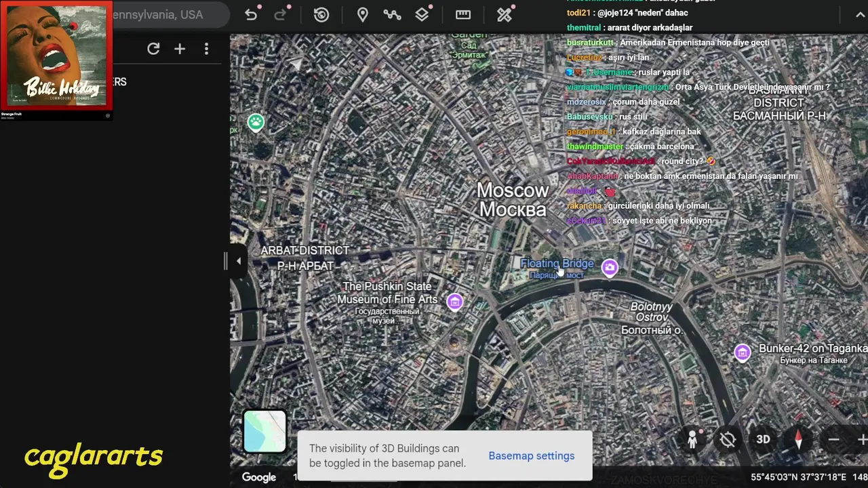868x488 pixels.
Task: Toggle the crossed-out rotation circle button
Action: 728,440
